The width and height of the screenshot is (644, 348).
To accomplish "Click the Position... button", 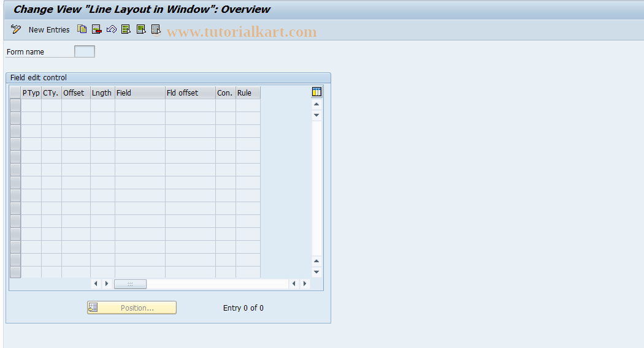I will [132, 308].
